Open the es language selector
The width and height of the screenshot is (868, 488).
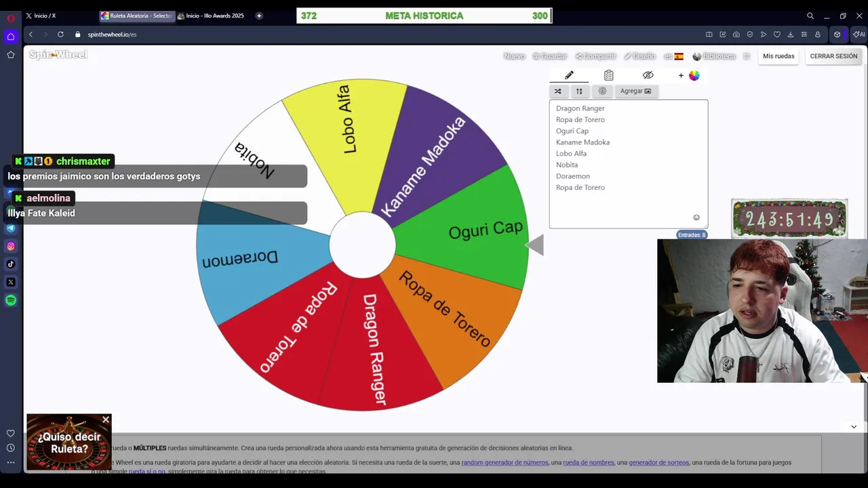tap(673, 56)
